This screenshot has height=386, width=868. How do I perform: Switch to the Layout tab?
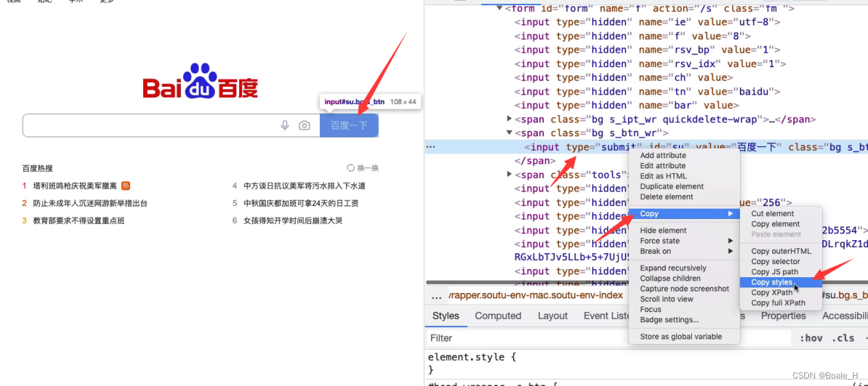[553, 316]
